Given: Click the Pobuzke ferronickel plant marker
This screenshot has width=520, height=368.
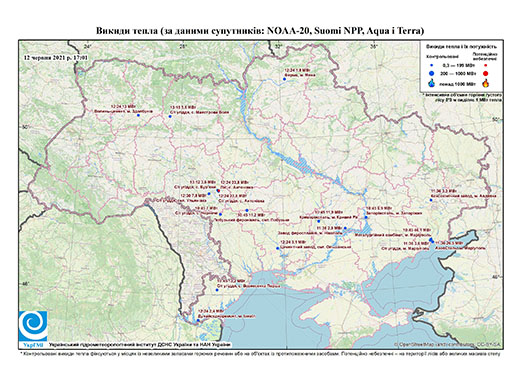Looking at the screenshot, I should point(247,210).
